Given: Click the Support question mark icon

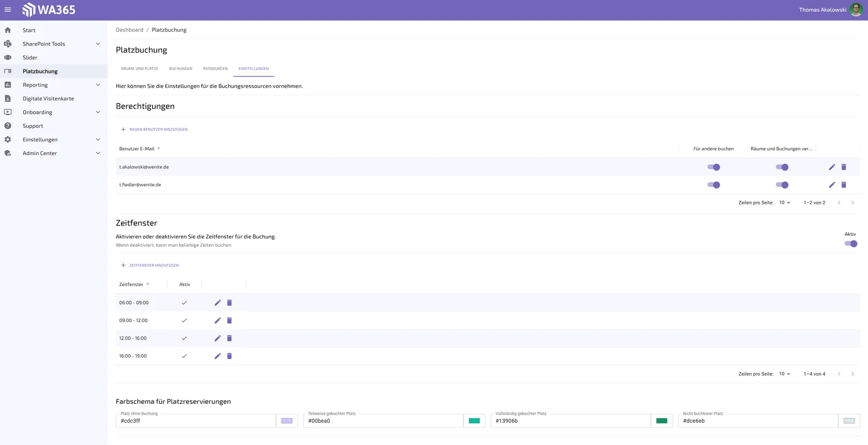Looking at the screenshot, I should 8,126.
